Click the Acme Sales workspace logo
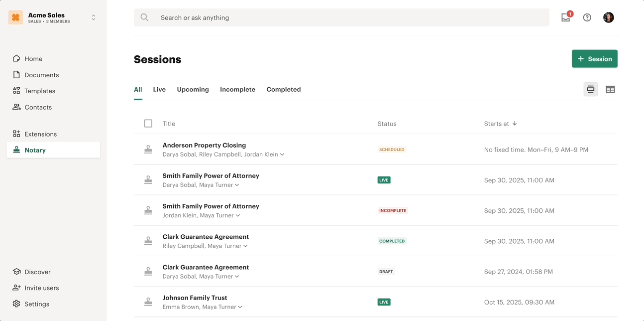The image size is (644, 321). pyautogui.click(x=16, y=17)
